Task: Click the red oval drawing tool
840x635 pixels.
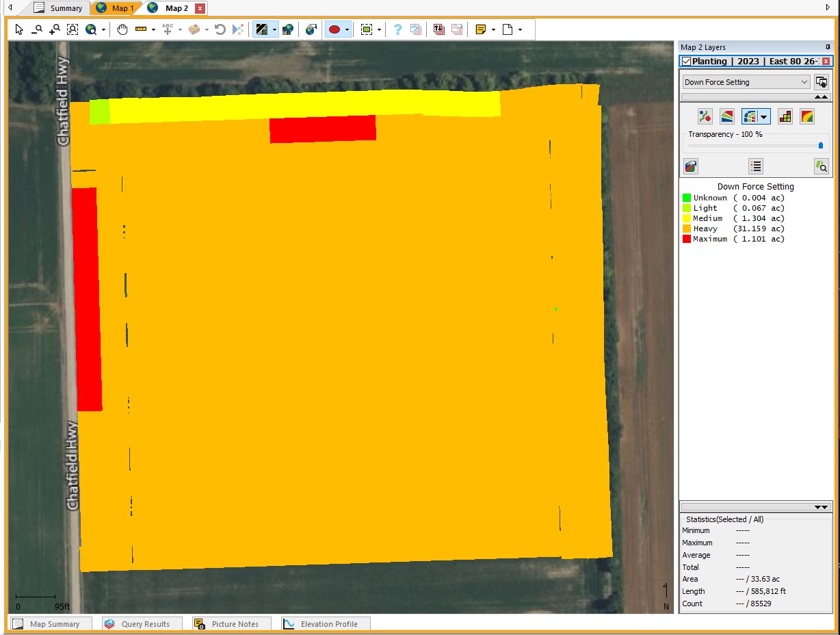Action: 334,29
